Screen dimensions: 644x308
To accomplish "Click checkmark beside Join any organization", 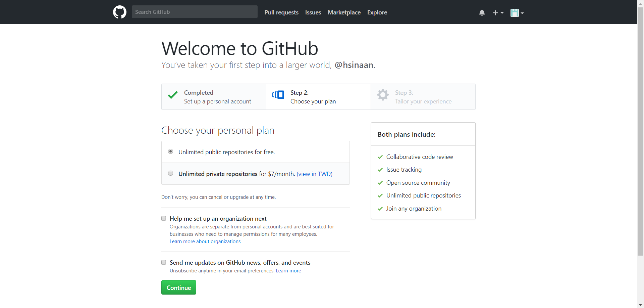I will [380, 209].
